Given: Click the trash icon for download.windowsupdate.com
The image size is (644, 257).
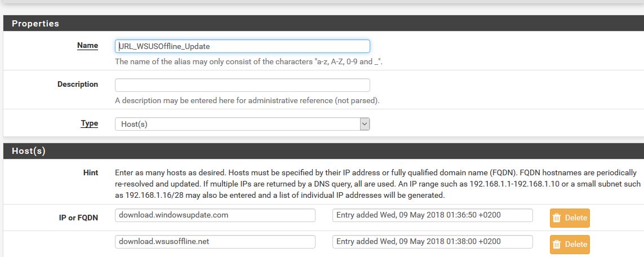Looking at the screenshot, I should coord(557,218).
